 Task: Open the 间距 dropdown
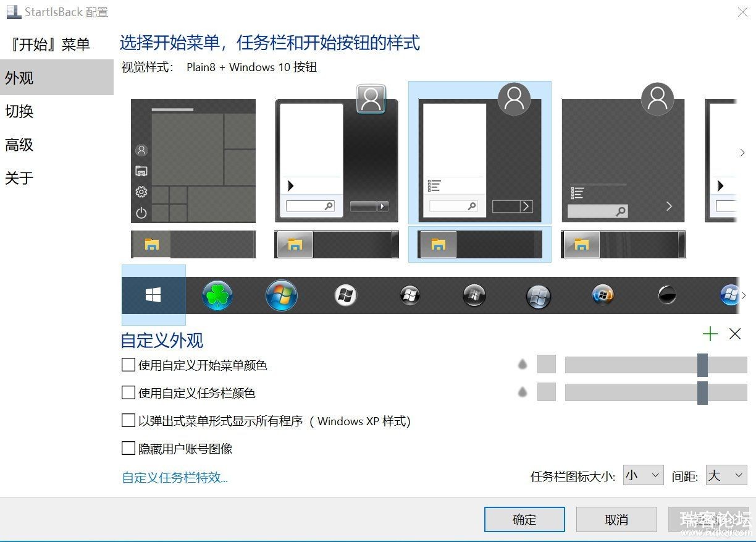point(726,475)
